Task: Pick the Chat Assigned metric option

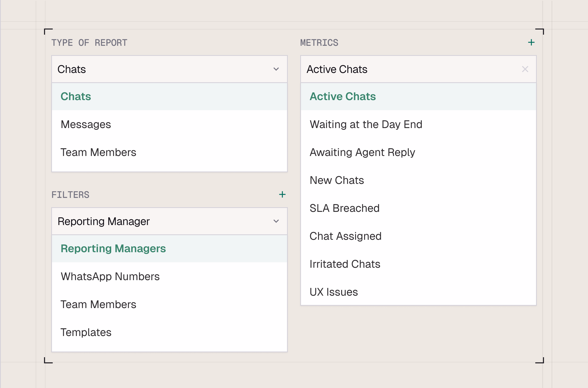Action: [x=345, y=236]
